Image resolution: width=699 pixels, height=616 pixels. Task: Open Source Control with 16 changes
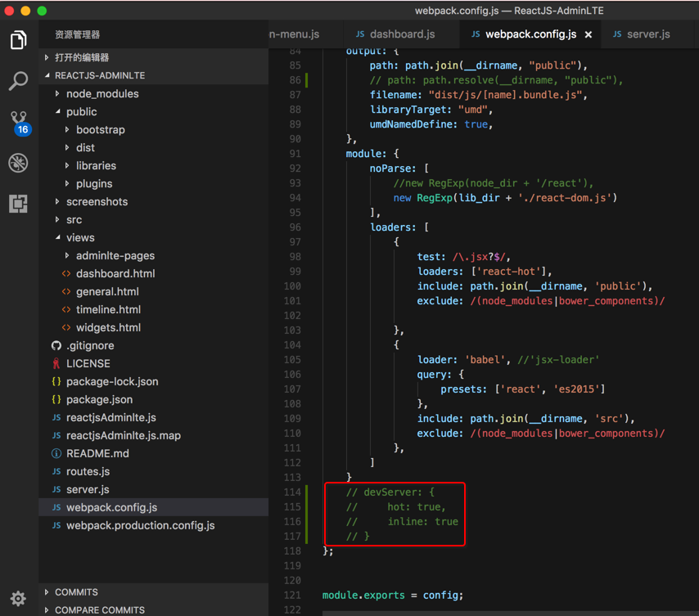click(x=19, y=122)
